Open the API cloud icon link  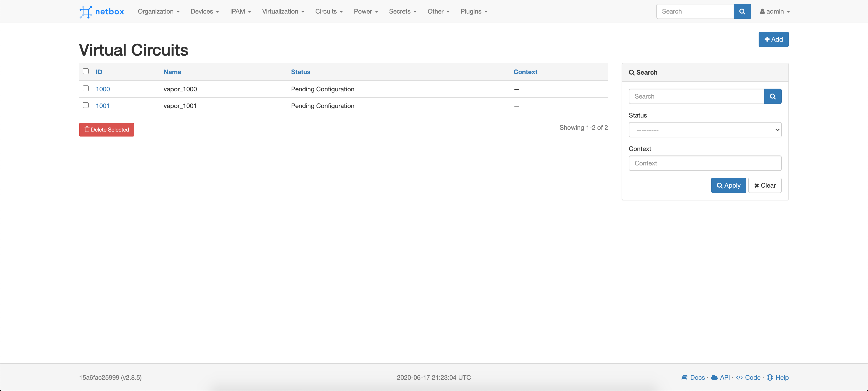point(714,377)
